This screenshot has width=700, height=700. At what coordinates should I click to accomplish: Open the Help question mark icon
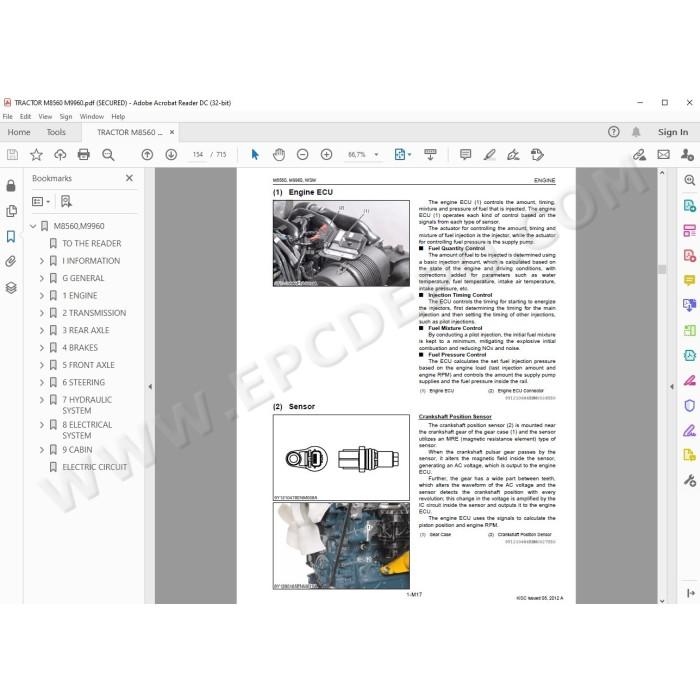pyautogui.click(x=613, y=132)
